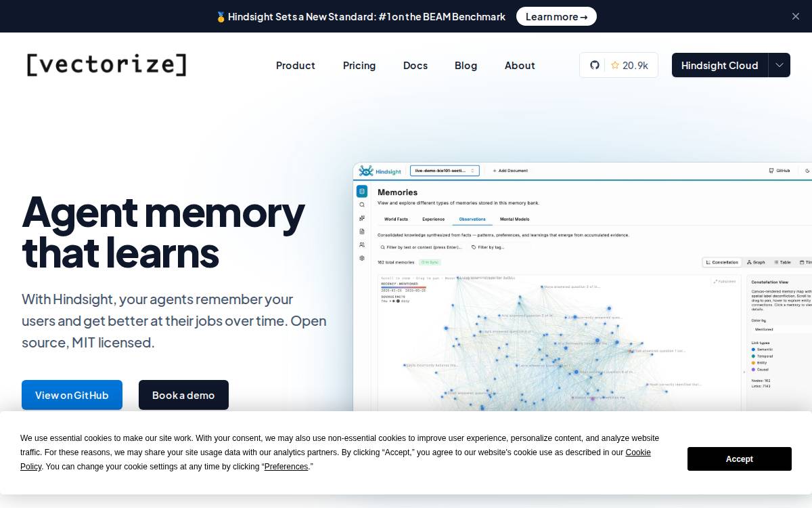812x508 pixels.
Task: Open the documents sidebar icon in Hindsight preview
Action: click(x=362, y=231)
